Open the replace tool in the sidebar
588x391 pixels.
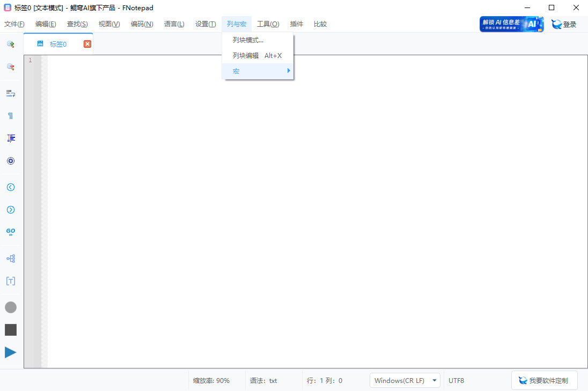point(10,67)
